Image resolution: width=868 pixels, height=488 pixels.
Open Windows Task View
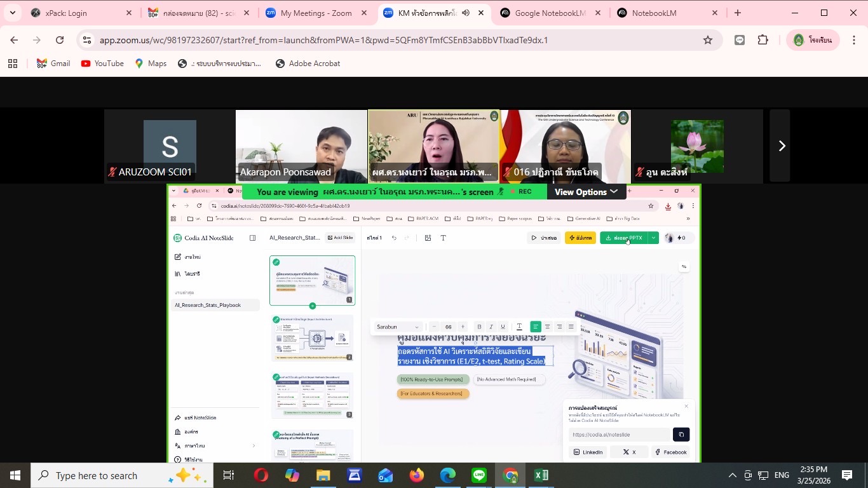229,475
